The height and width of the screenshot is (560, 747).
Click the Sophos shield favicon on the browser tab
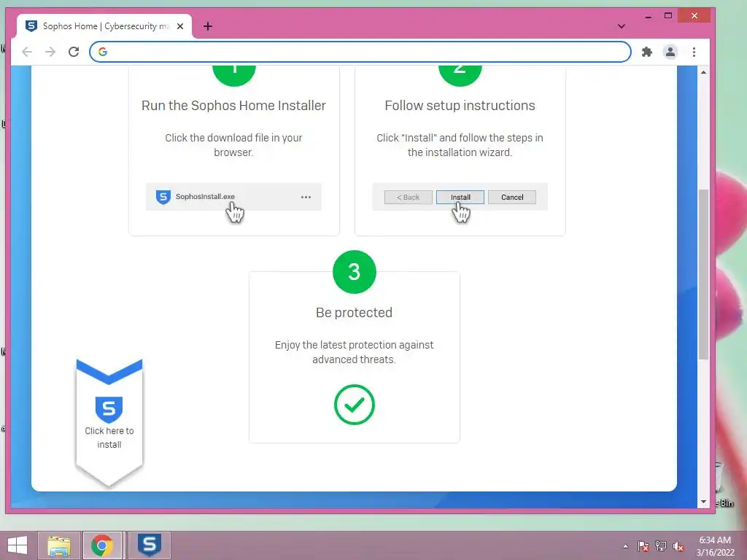31,26
